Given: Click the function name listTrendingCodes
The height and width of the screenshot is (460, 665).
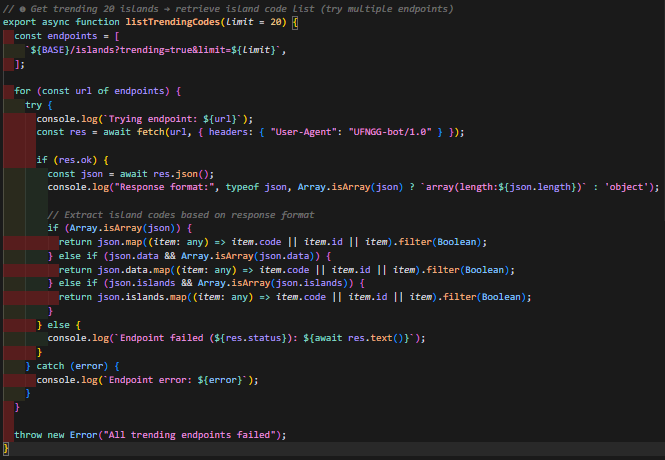Looking at the screenshot, I should pyautogui.click(x=173, y=22).
